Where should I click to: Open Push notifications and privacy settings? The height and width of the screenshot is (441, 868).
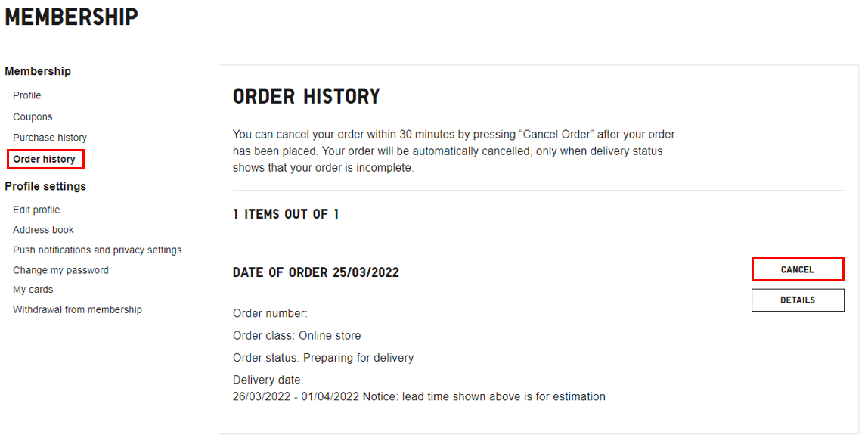pos(97,250)
